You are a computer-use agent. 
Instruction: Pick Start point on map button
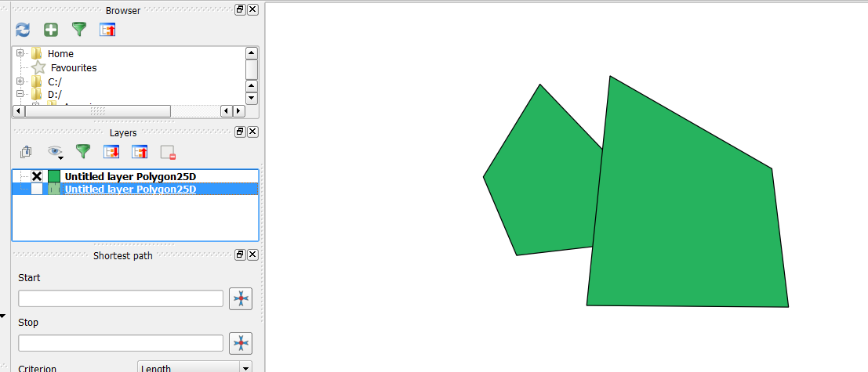click(x=241, y=298)
